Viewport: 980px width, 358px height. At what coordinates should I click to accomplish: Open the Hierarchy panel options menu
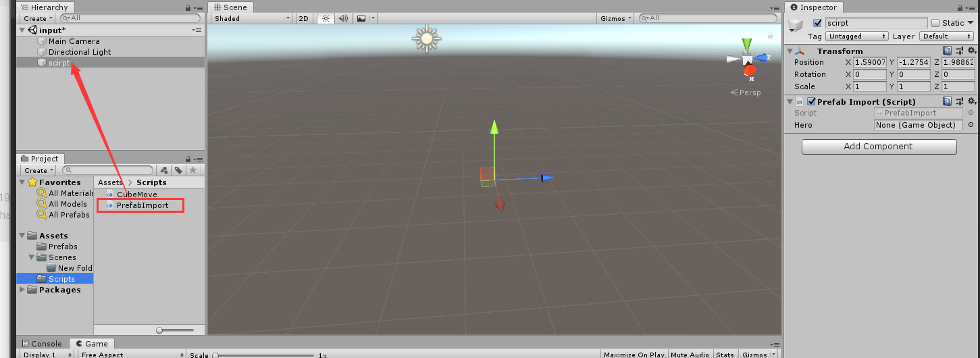[x=198, y=7]
